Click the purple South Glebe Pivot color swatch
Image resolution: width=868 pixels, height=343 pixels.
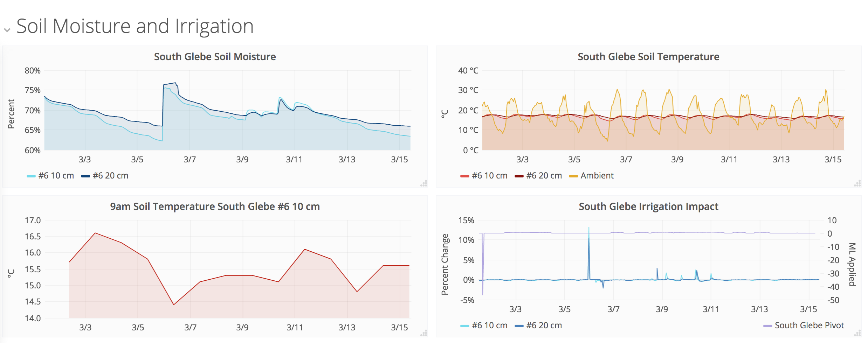click(767, 326)
